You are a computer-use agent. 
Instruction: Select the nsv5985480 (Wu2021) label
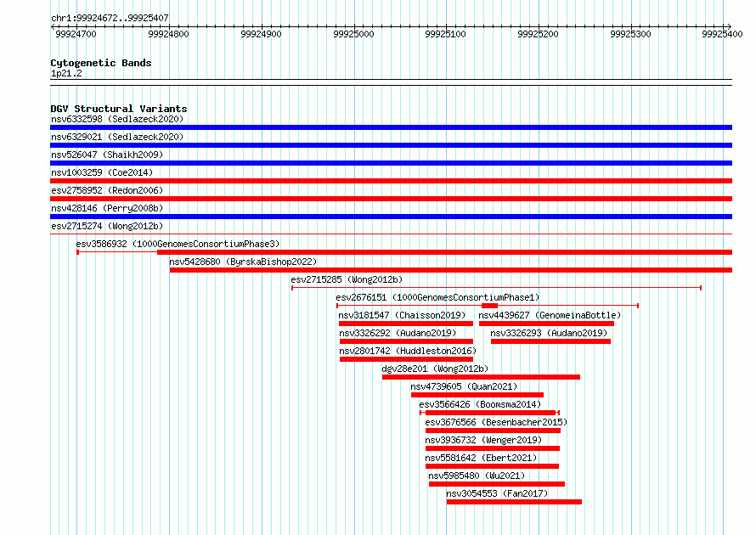tap(477, 476)
